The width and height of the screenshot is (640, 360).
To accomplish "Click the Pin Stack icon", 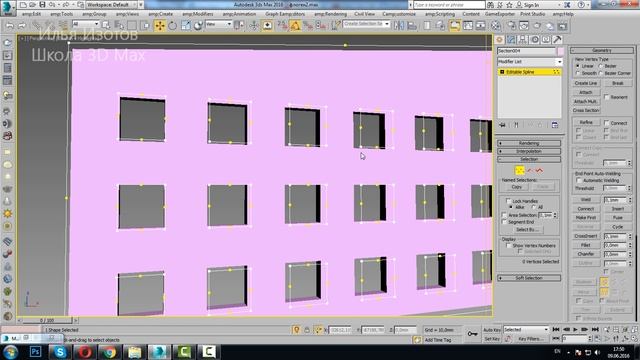I will 502,125.
